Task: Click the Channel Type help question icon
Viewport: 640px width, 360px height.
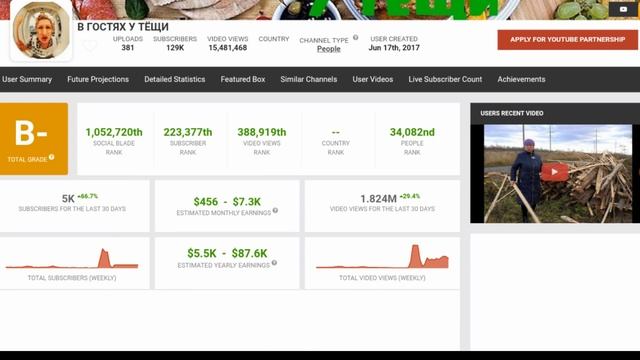Action: pos(356,38)
